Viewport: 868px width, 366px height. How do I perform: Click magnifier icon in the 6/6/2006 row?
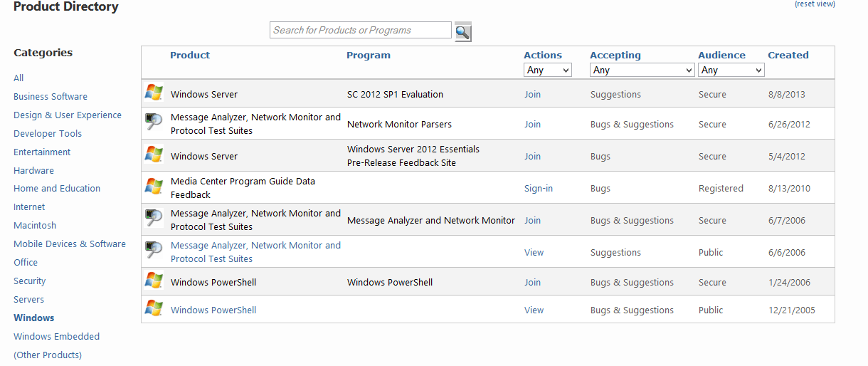point(154,251)
